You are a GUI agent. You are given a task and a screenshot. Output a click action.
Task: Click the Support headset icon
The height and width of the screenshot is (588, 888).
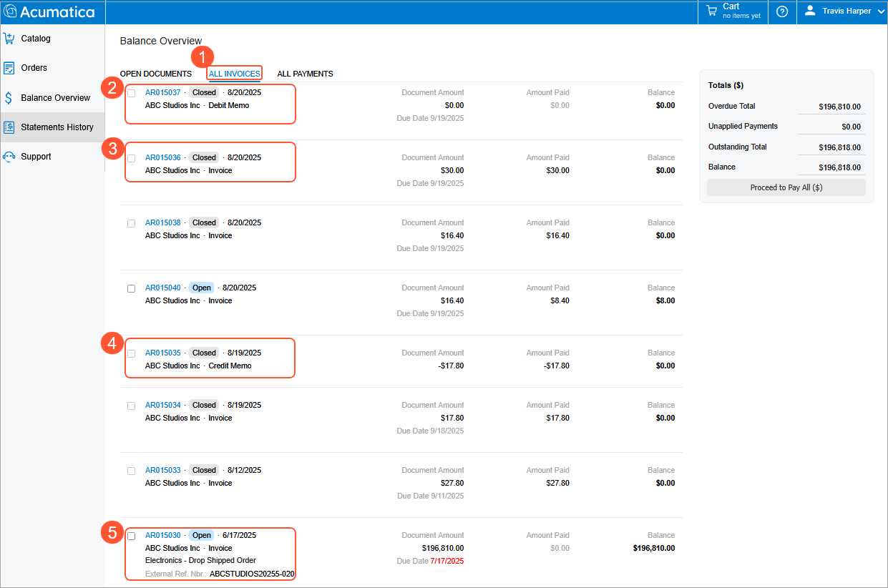tap(9, 157)
